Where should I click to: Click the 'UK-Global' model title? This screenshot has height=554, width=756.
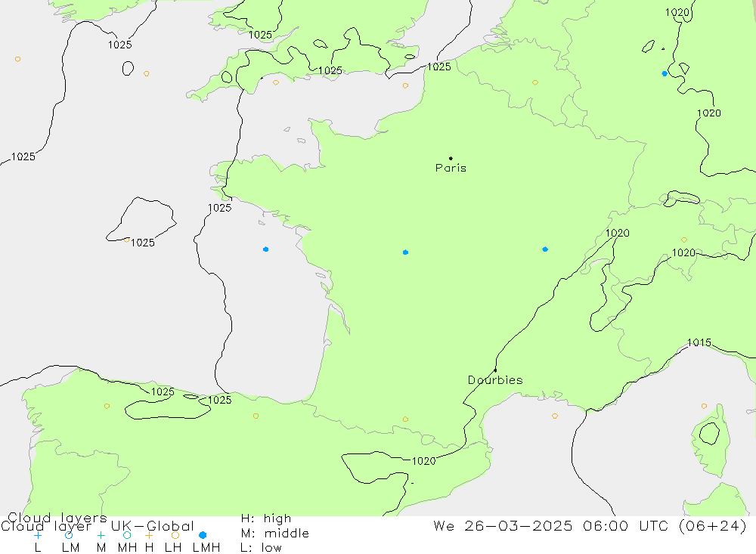[x=153, y=525]
